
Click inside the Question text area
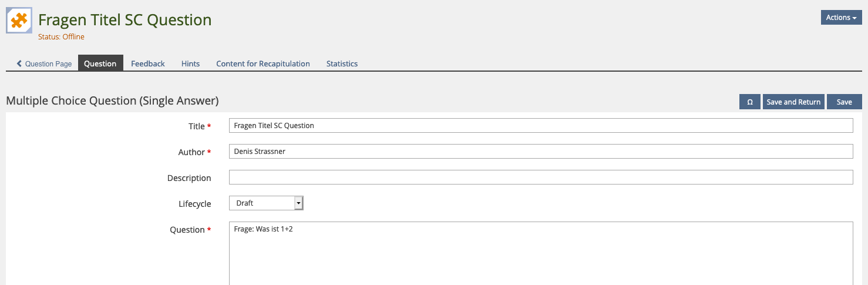[x=540, y=253]
